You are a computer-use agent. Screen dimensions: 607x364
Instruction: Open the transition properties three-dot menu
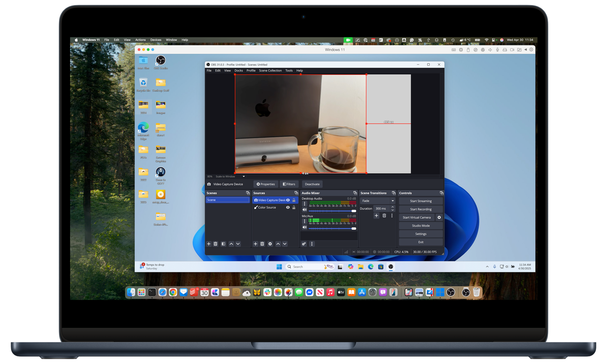(x=392, y=216)
